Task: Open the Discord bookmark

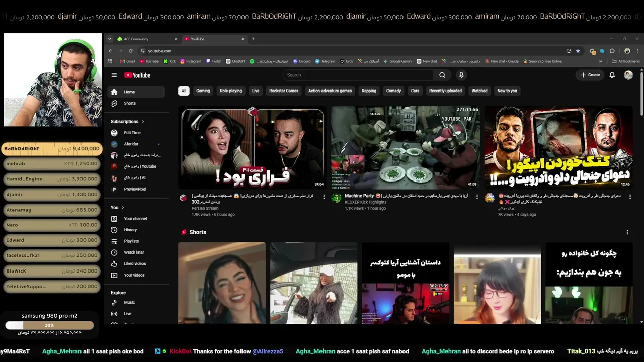Action: 302,61
